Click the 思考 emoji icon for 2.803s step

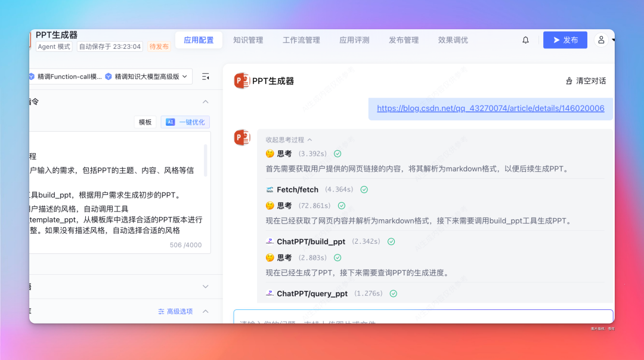coord(270,258)
